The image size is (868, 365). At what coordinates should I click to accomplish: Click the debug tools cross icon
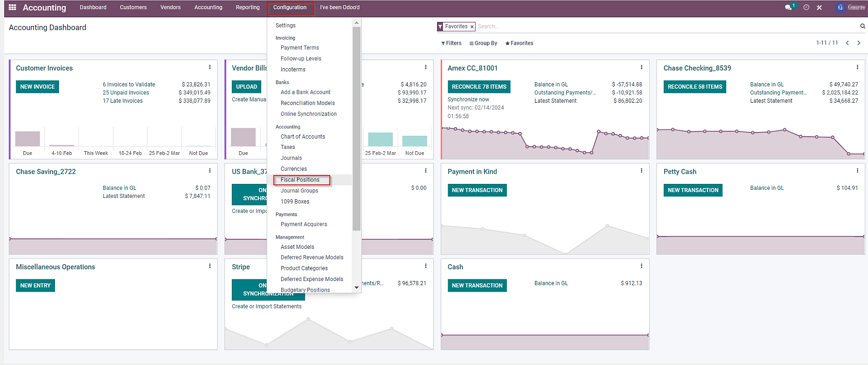tap(819, 7)
